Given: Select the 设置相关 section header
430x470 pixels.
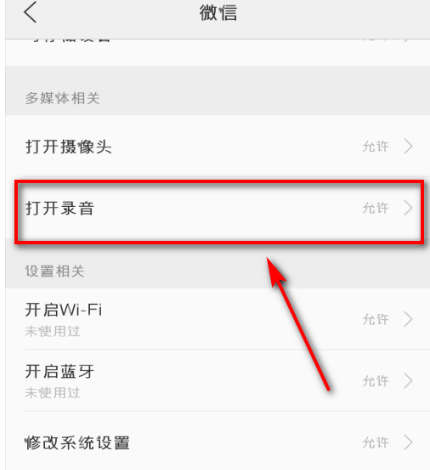Looking at the screenshot, I should point(55,271).
